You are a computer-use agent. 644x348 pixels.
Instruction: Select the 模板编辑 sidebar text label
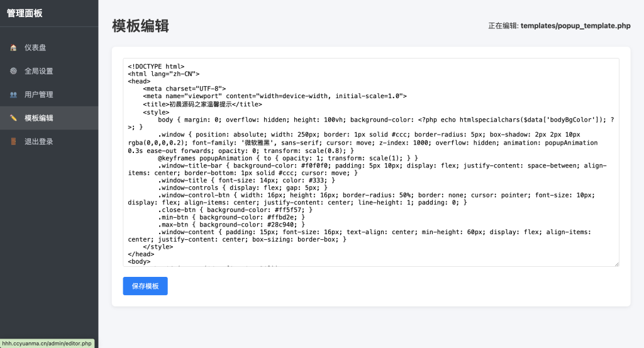[x=39, y=118]
